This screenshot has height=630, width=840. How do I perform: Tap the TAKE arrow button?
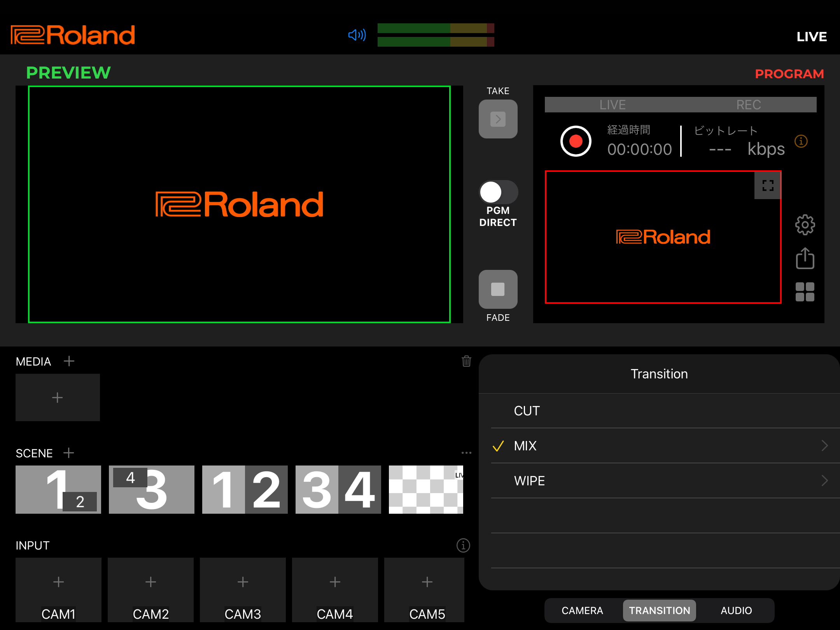click(x=498, y=119)
